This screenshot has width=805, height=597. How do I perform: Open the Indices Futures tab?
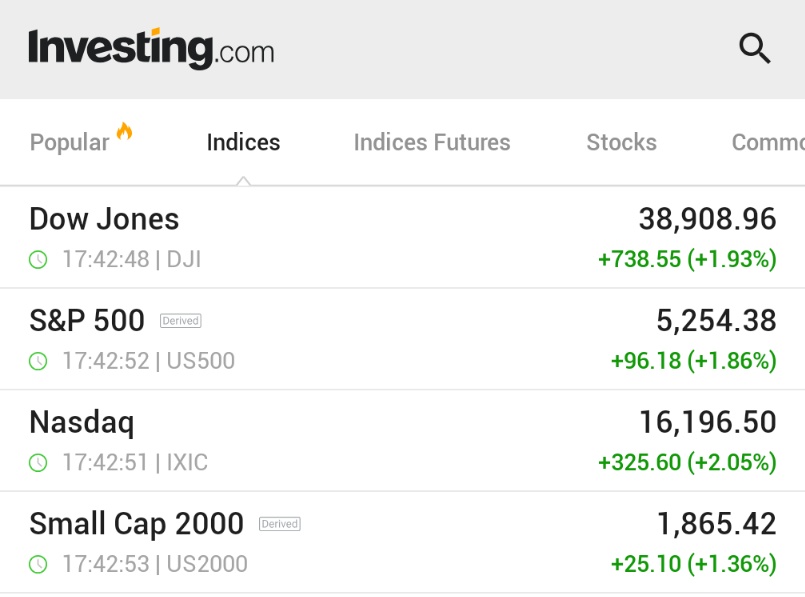432,143
